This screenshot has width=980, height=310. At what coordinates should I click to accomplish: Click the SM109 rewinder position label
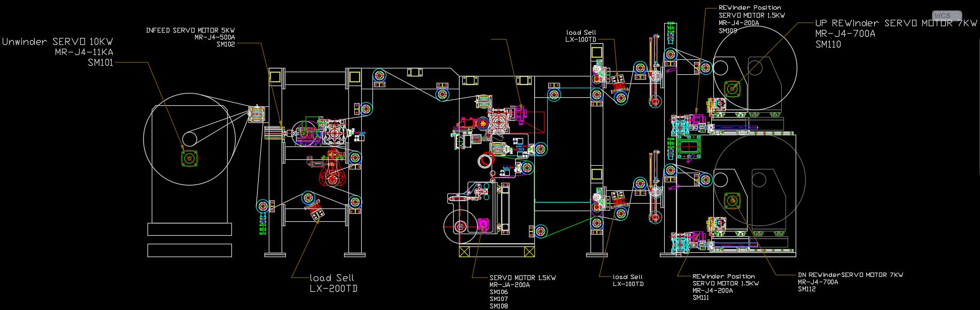pyautogui.click(x=728, y=31)
